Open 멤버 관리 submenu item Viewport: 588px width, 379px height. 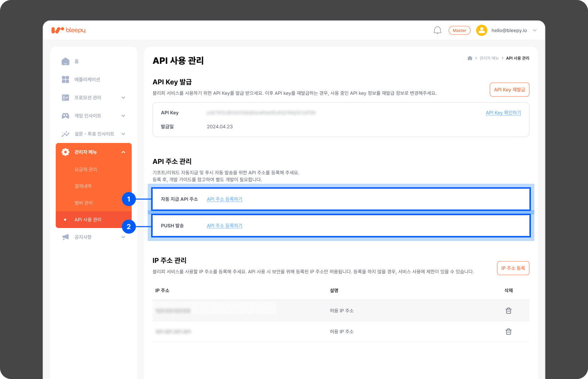click(x=84, y=203)
